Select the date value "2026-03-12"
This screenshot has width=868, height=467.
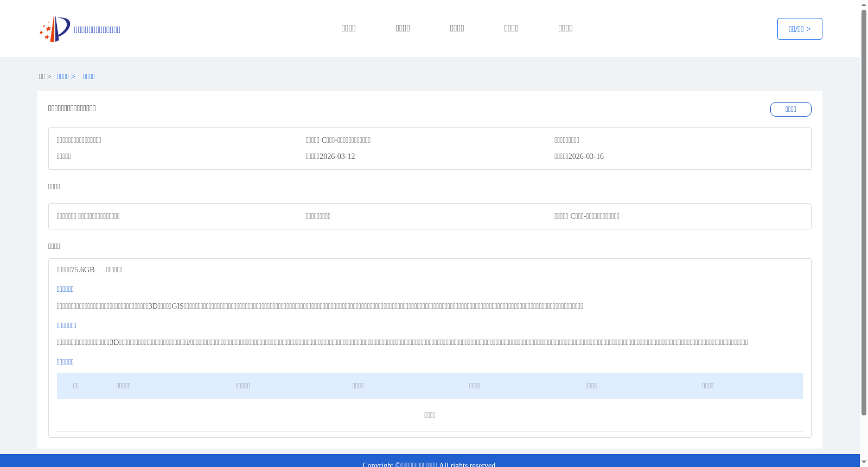[x=337, y=156]
